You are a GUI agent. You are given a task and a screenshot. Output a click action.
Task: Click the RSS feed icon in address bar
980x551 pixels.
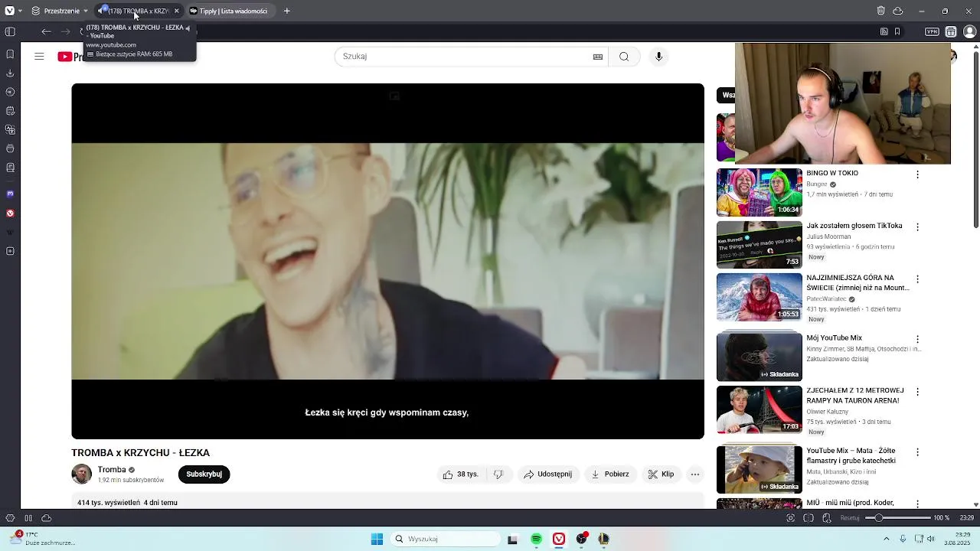point(884,31)
